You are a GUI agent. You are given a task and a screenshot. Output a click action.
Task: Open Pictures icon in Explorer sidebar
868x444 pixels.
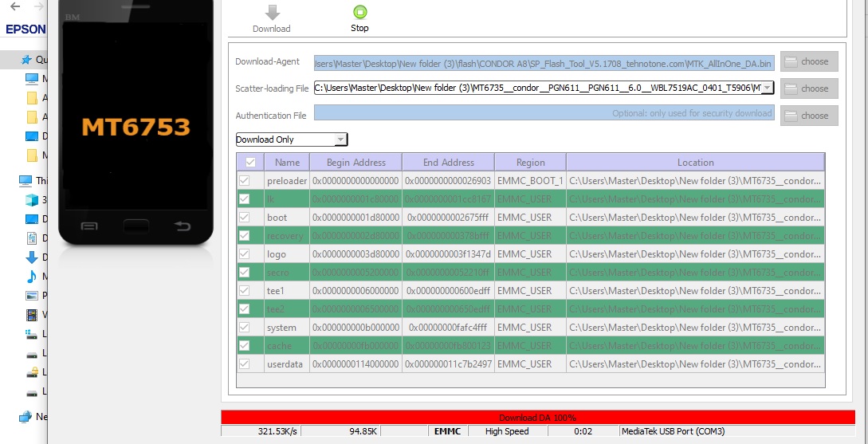click(32, 296)
